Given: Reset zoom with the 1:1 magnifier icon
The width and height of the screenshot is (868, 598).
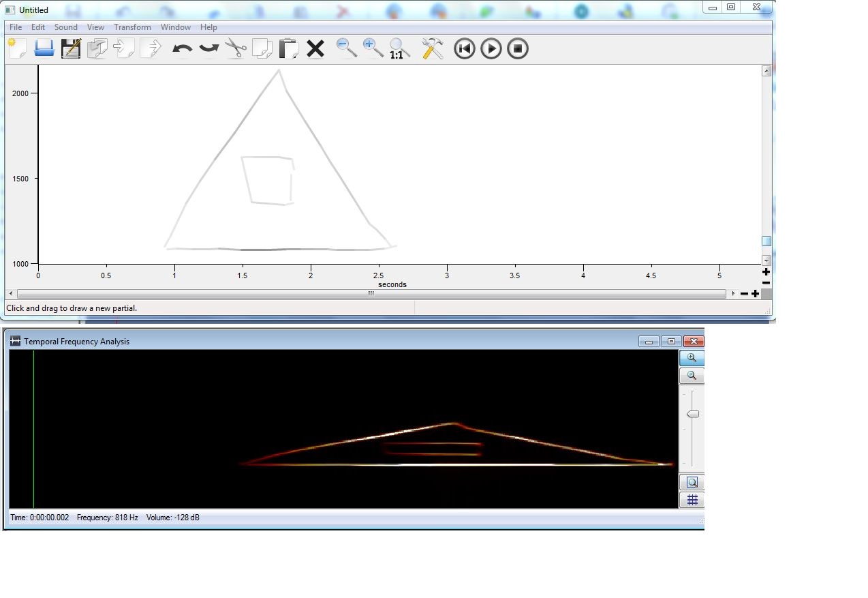Looking at the screenshot, I should pyautogui.click(x=399, y=48).
